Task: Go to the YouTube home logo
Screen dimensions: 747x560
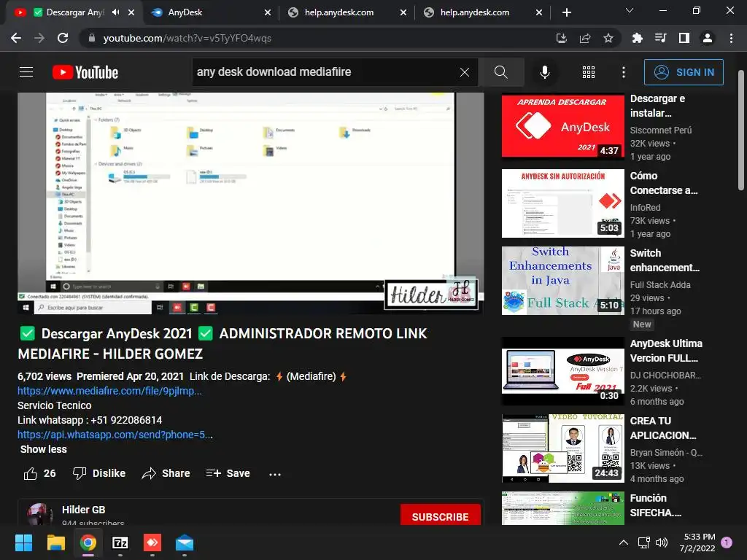Action: click(x=85, y=72)
